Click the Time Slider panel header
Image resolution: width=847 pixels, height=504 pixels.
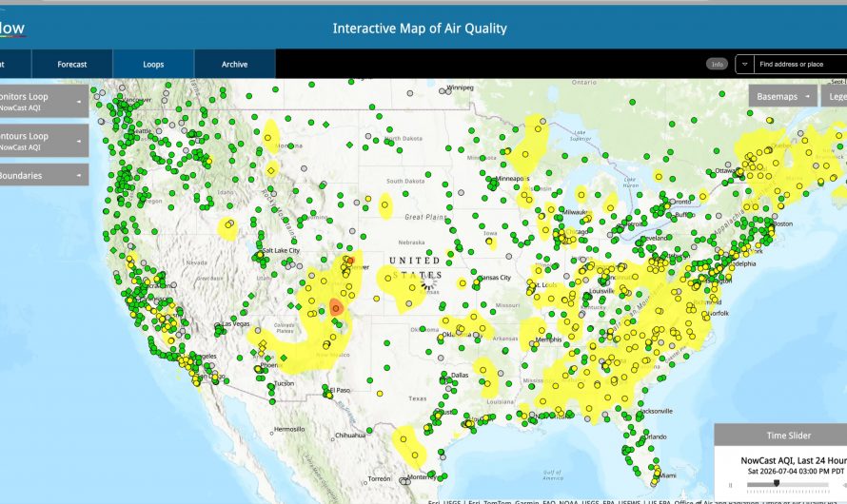(x=780, y=435)
